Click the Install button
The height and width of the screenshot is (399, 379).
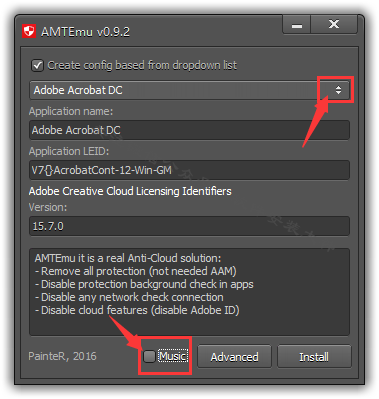click(314, 357)
